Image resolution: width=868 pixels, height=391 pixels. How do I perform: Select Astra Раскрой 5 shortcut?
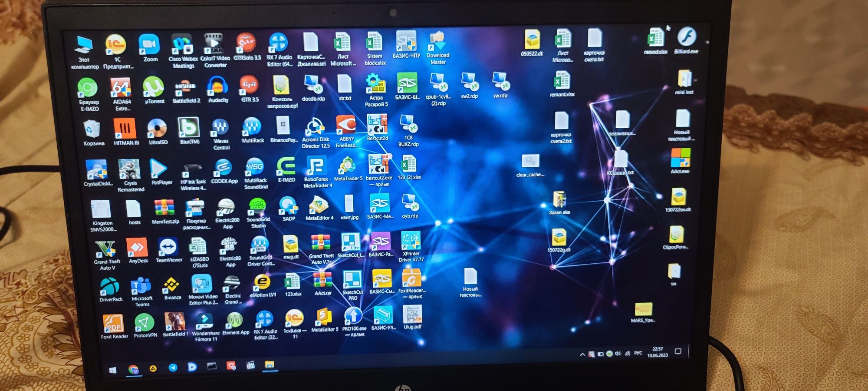[376, 90]
